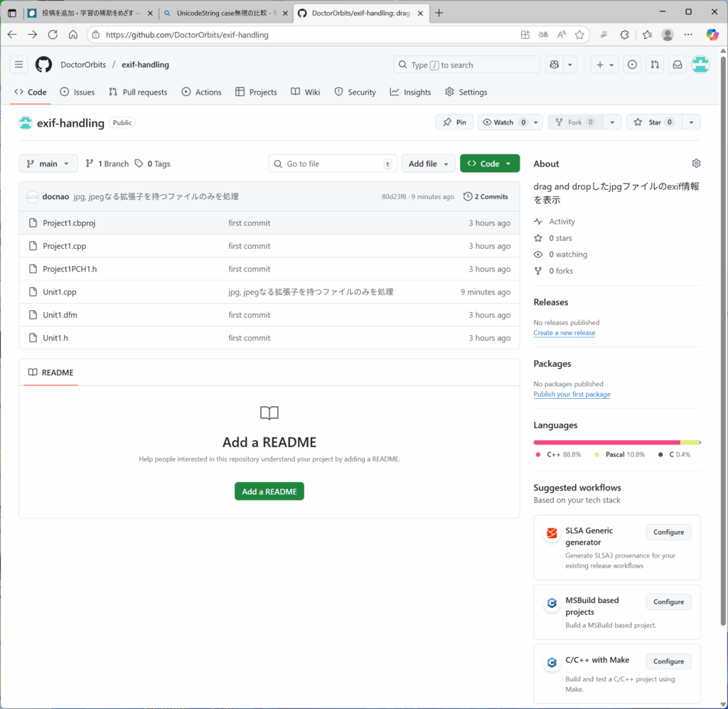
Task: Open the Add file dropdown
Action: [428, 164]
